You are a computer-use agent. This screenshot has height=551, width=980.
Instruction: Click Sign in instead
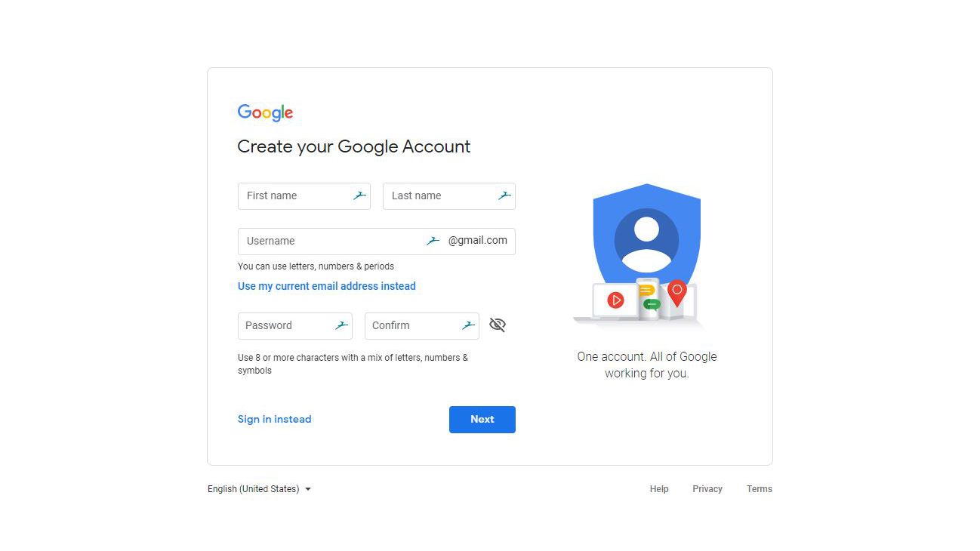coord(274,419)
